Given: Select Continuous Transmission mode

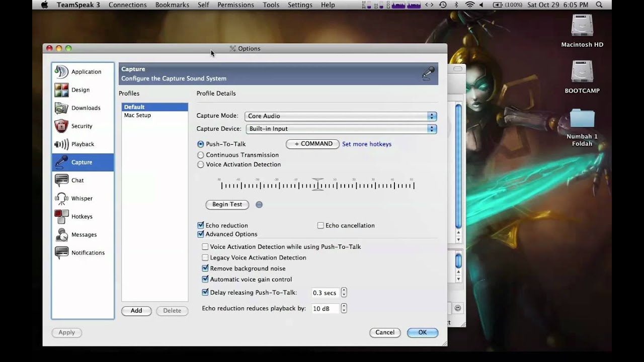Looking at the screenshot, I should click(201, 155).
